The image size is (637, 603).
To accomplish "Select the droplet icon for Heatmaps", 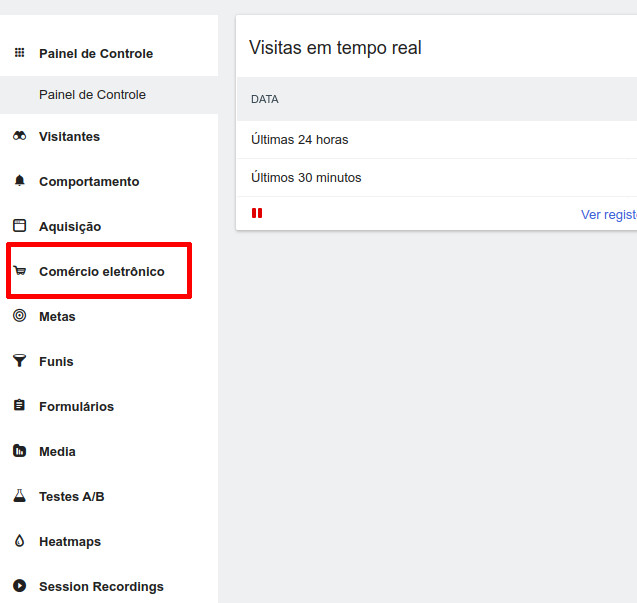I will coord(19,541).
